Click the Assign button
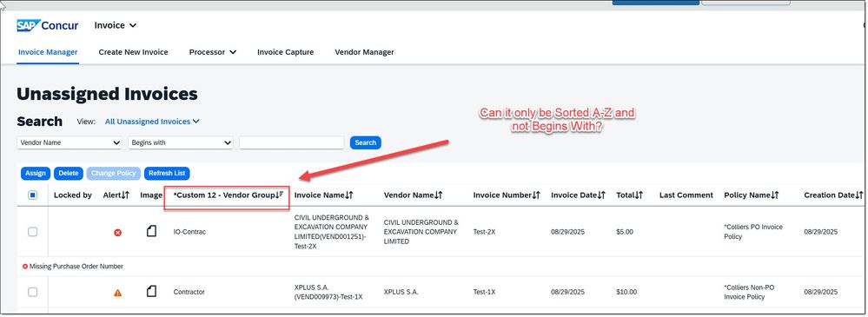Image resolution: width=868 pixels, height=317 pixels. [36, 173]
